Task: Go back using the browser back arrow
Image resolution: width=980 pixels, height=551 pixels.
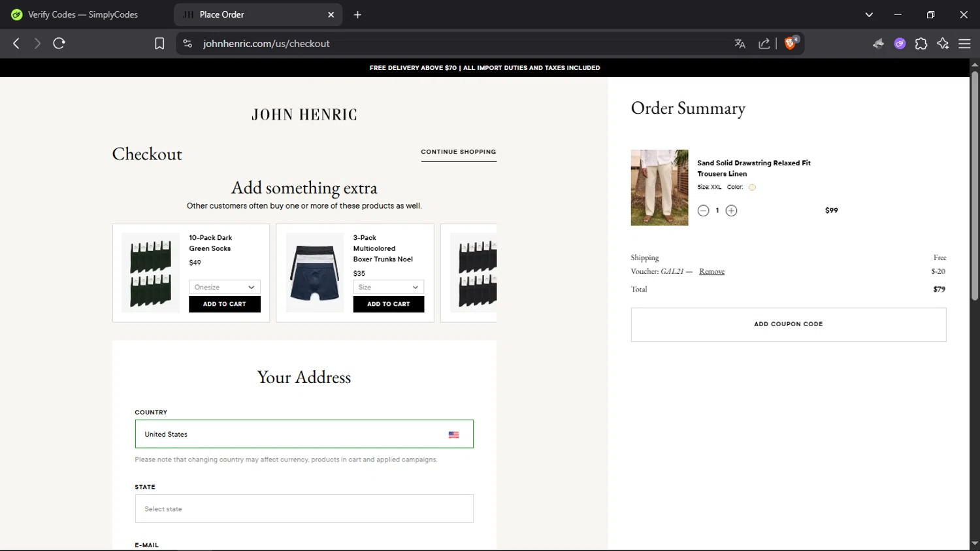Action: (x=16, y=43)
